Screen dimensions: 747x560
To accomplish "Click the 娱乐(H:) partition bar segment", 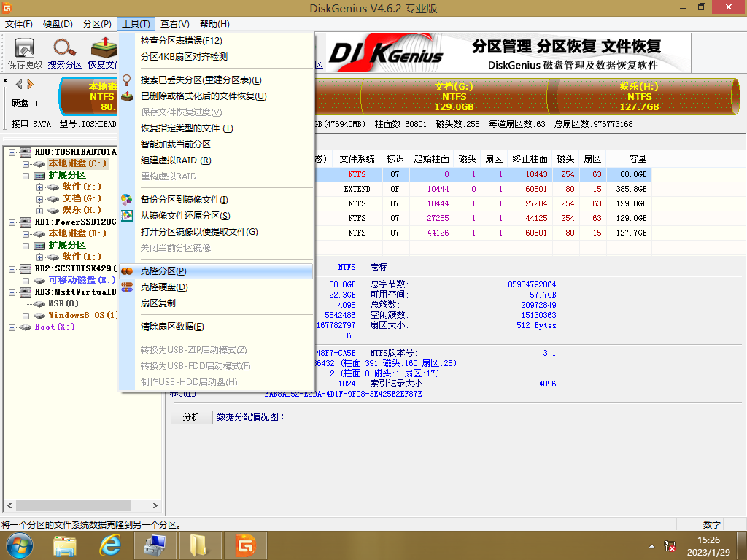I will click(639, 97).
